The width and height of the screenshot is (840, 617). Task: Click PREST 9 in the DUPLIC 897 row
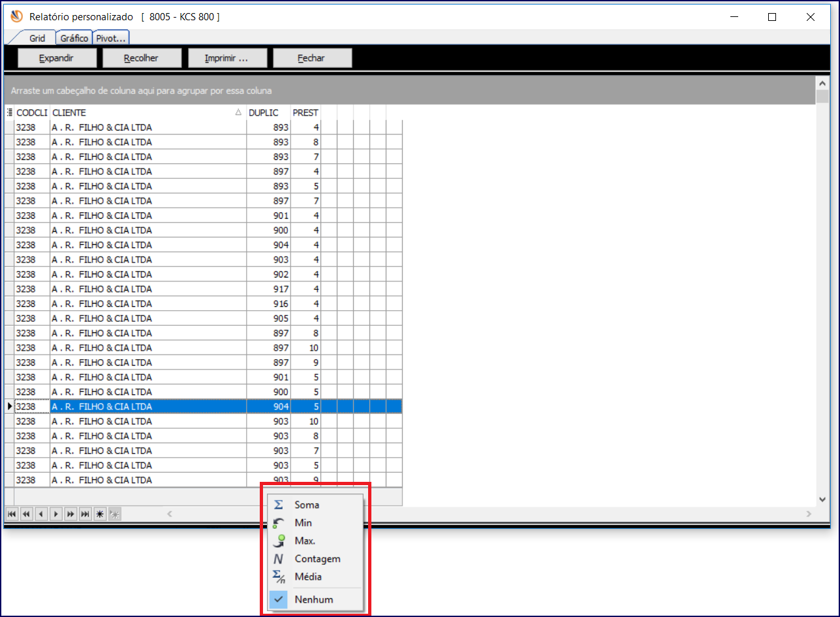tap(305, 362)
